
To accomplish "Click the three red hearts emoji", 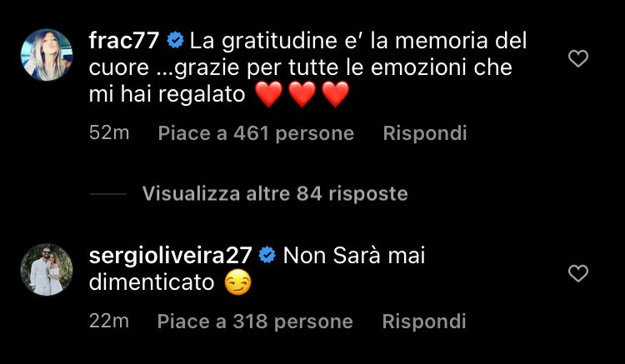I will (302, 94).
